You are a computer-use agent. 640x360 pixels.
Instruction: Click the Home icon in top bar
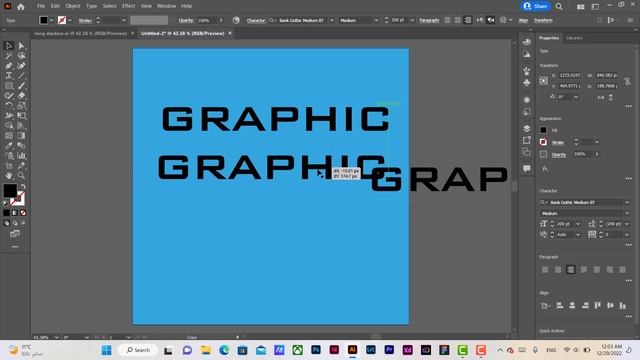[21, 7]
